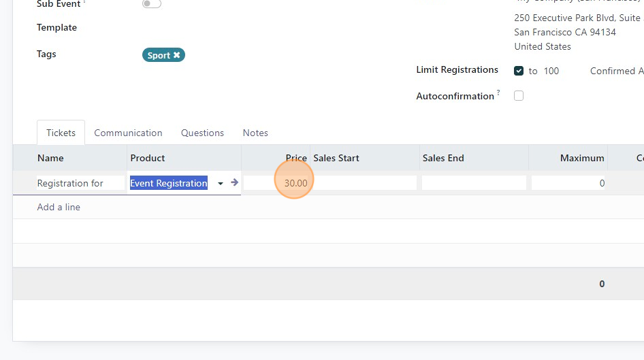The width and height of the screenshot is (644, 360).
Task: Show the Autoconfirmation help tooltip question mark
Action: (498, 93)
